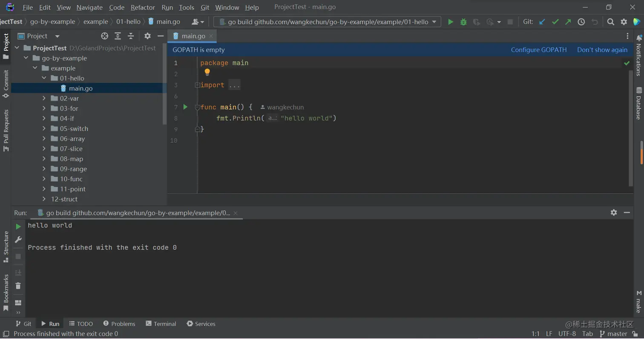Hide the Project tool window

[x=161, y=36]
